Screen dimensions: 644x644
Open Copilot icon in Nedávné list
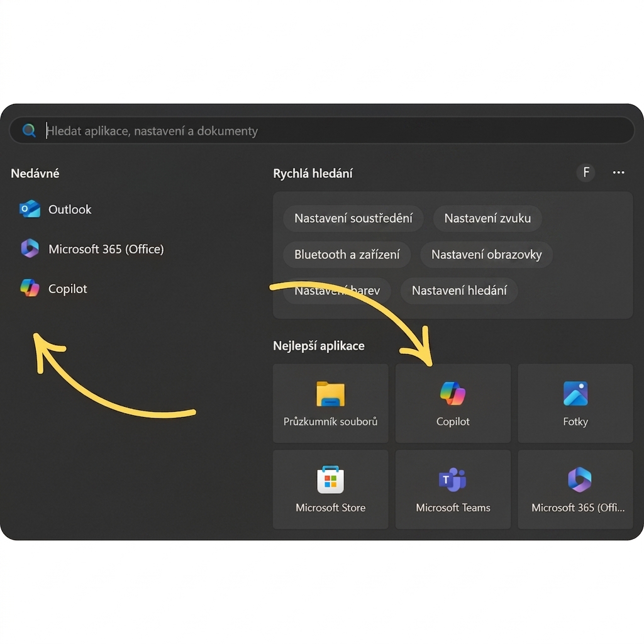tap(30, 288)
